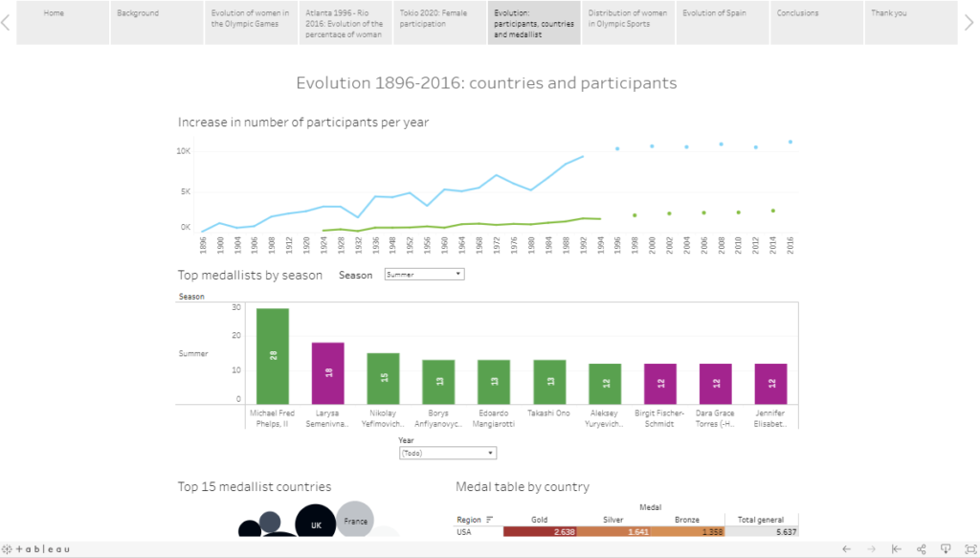Enter full screen mode

(968, 549)
